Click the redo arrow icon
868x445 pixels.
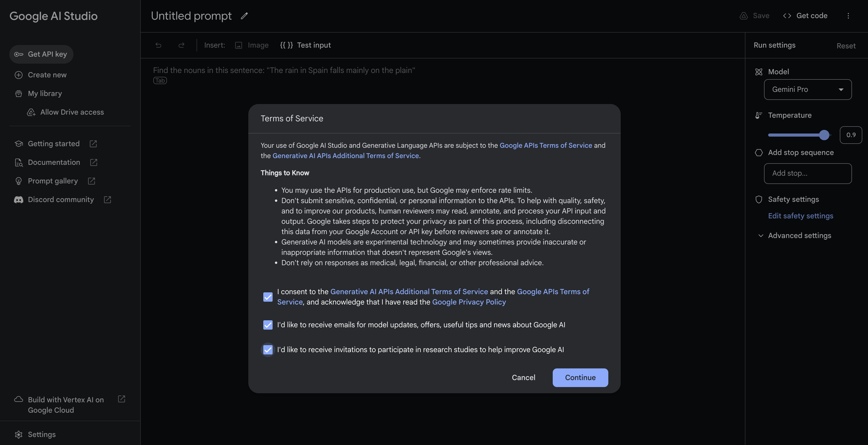181,45
